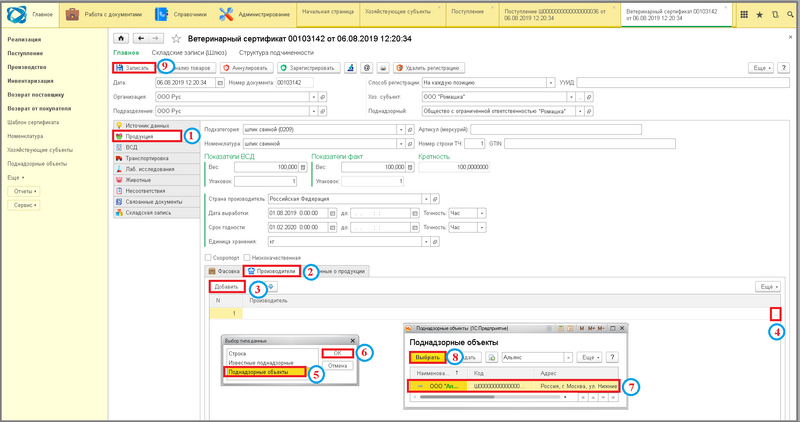Open the Отчеты dropdown in the sidebar
This screenshot has height=422, width=800.
click(x=23, y=191)
